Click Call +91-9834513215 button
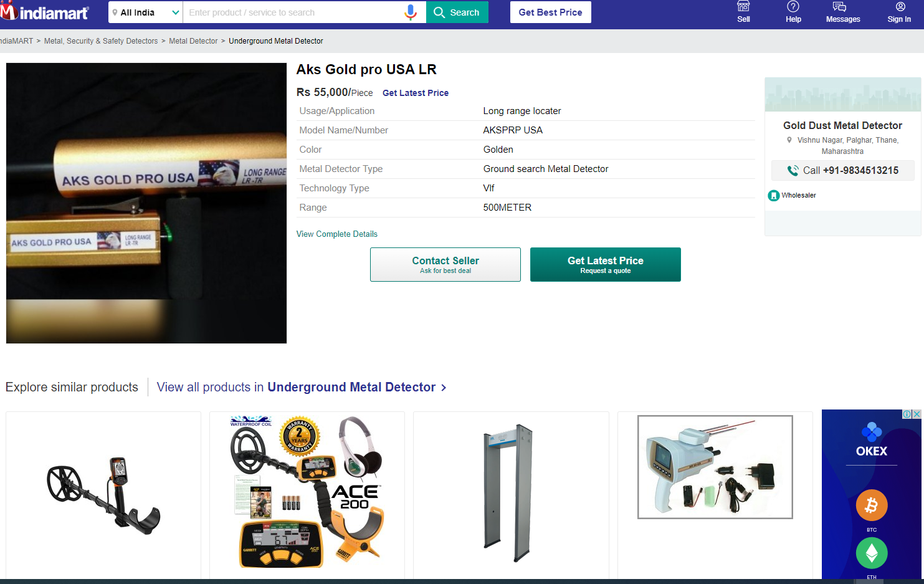Screen dimensions: 924x584 click(842, 170)
